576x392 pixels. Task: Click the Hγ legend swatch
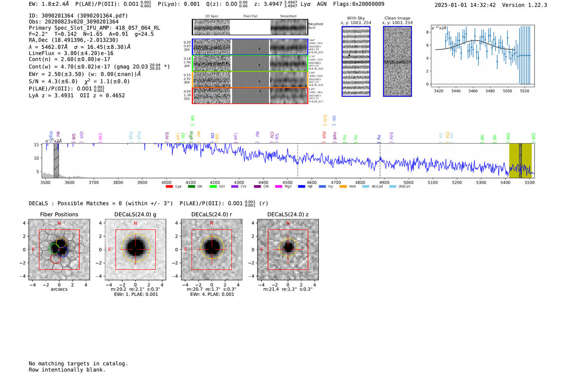pos(322,187)
